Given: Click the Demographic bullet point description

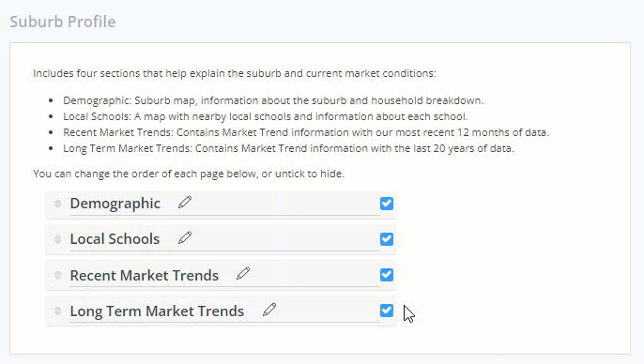Looking at the screenshot, I should [273, 100].
